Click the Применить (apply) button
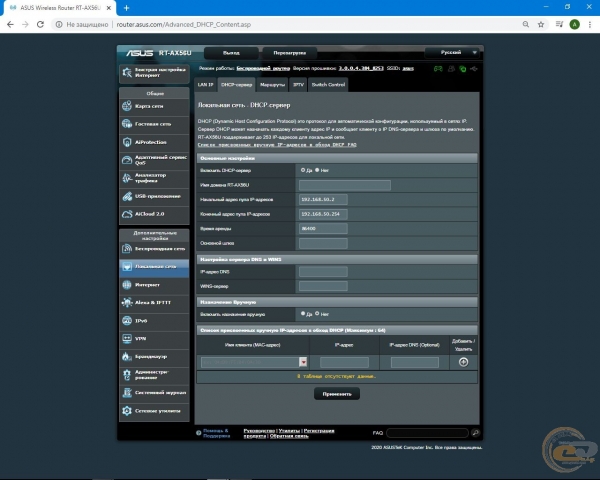Image resolution: width=600 pixels, height=480 pixels. click(337, 394)
